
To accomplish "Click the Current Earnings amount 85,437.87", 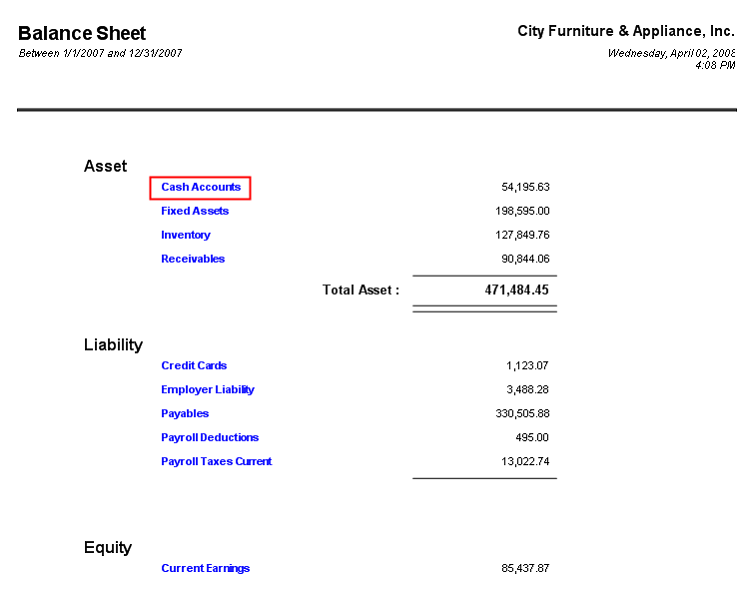I will (x=525, y=568).
